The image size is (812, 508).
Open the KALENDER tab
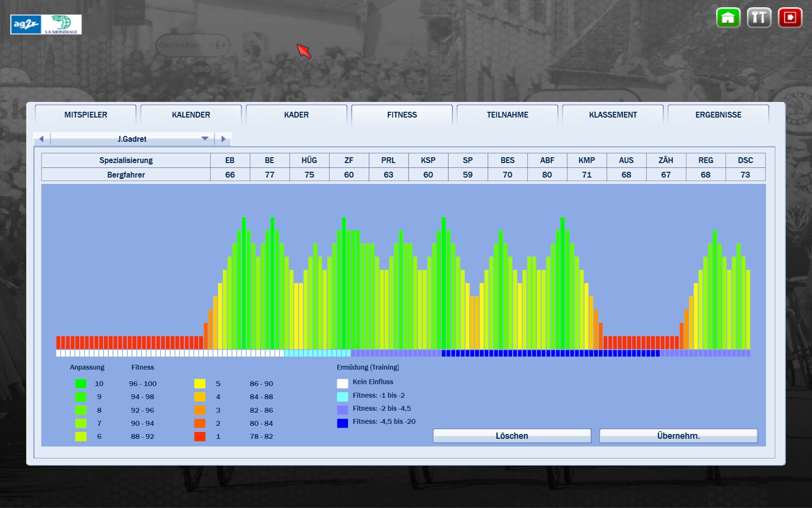pyautogui.click(x=191, y=115)
